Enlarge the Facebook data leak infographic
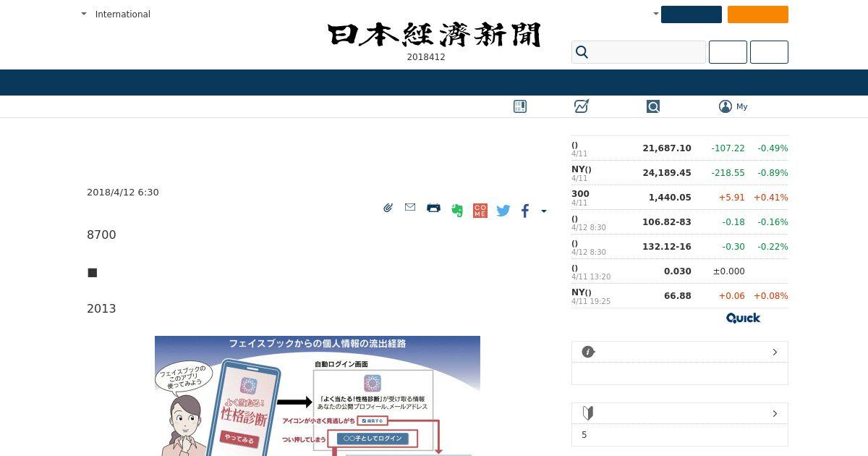Image resolution: width=868 pixels, height=456 pixels. [x=318, y=396]
